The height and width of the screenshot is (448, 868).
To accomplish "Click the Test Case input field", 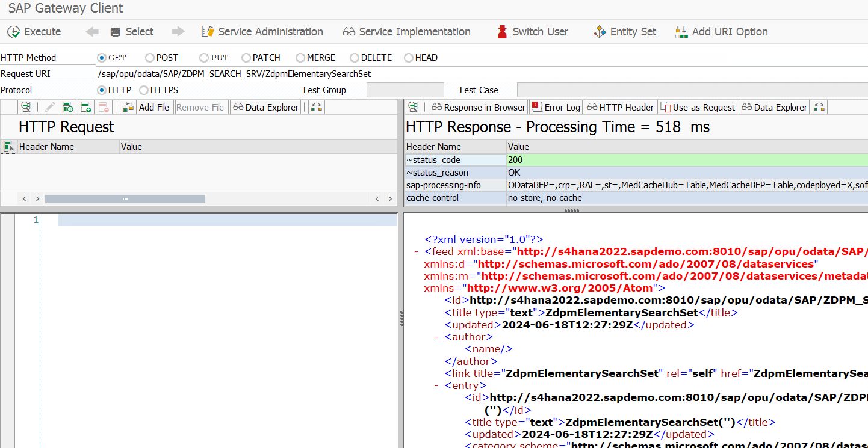I will tap(692, 90).
